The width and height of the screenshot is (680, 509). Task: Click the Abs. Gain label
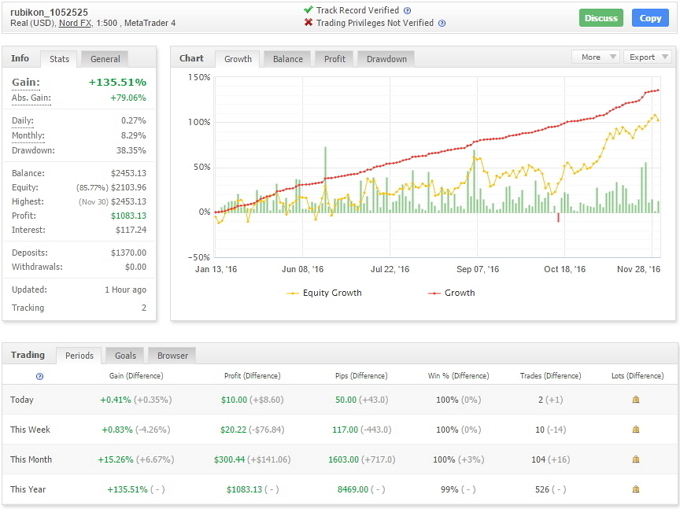(x=31, y=98)
